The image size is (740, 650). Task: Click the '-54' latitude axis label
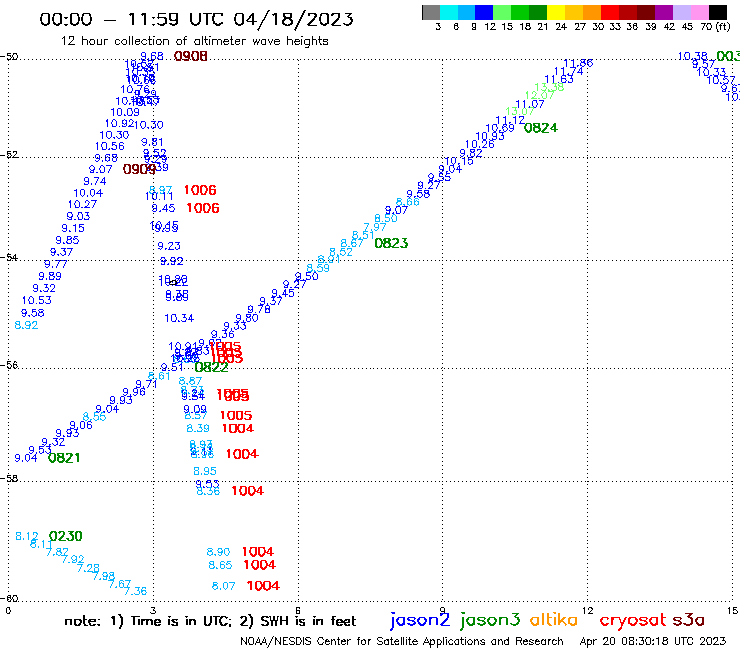9,257
